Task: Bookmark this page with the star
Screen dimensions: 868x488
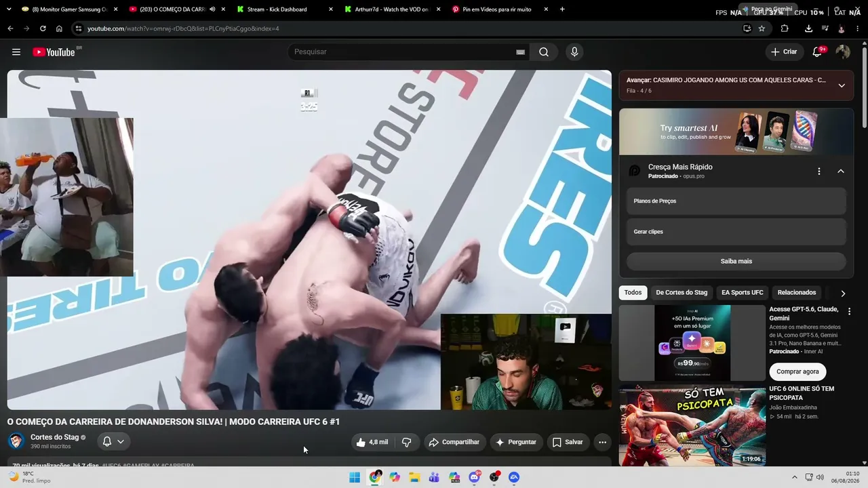Action: [762, 28]
